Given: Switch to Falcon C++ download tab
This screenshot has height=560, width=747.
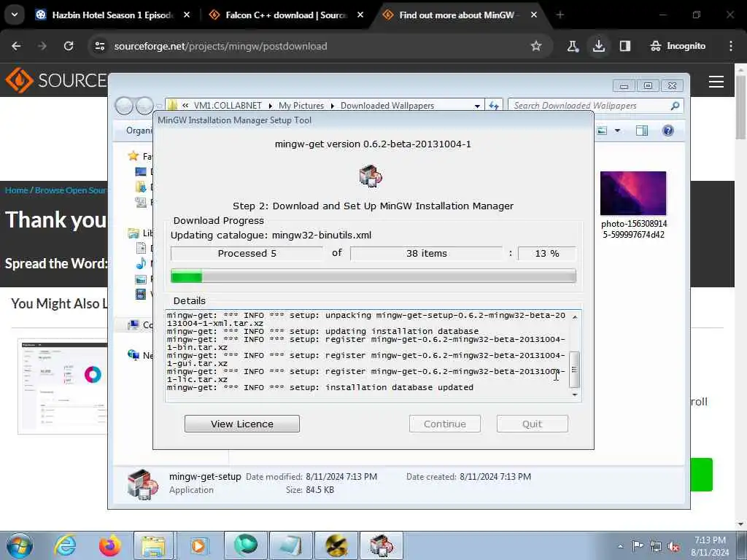Looking at the screenshot, I should click(x=286, y=15).
